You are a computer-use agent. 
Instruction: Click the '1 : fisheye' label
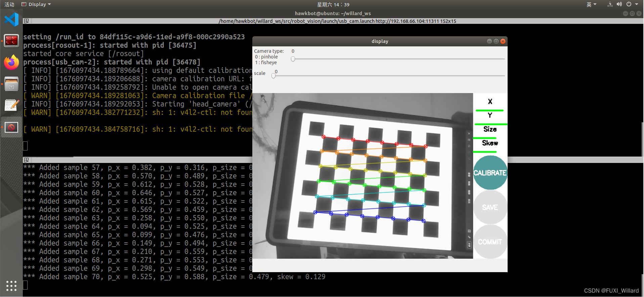266,62
